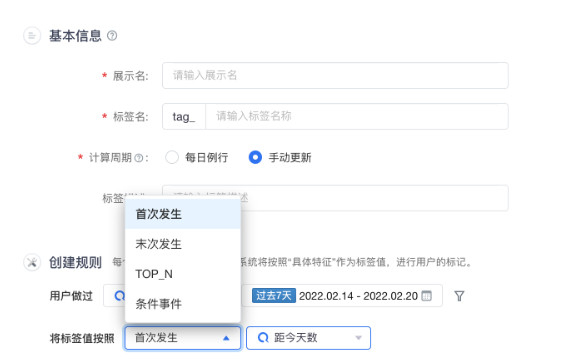561x363 pixels.
Task: Choose 末次发生 from the dropdown list
Action: pyautogui.click(x=183, y=244)
